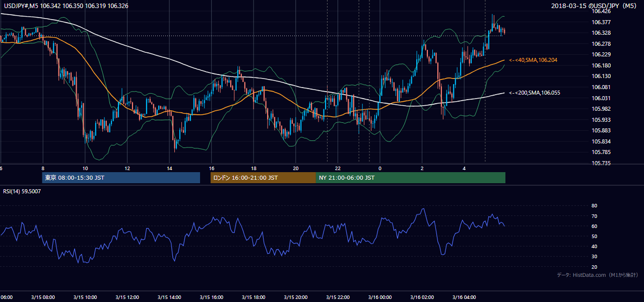Click price axis value 105.785

point(601,152)
